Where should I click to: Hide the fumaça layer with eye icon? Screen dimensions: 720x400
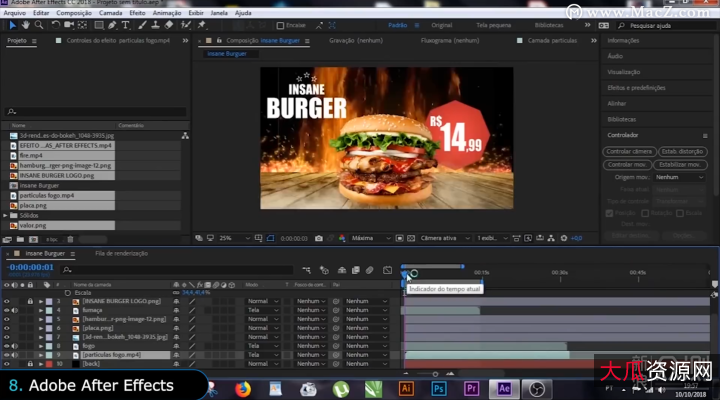click(6, 309)
